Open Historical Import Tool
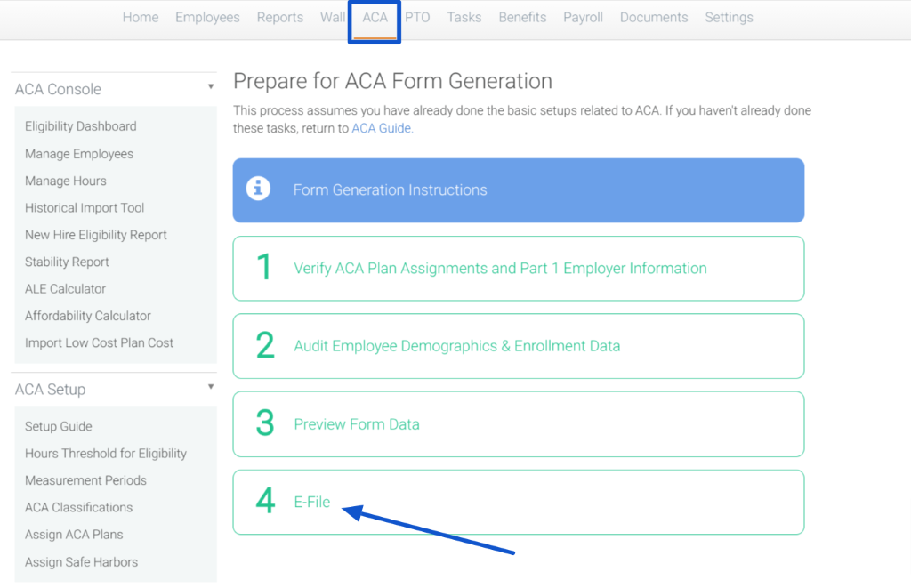This screenshot has width=911, height=588. click(x=85, y=207)
